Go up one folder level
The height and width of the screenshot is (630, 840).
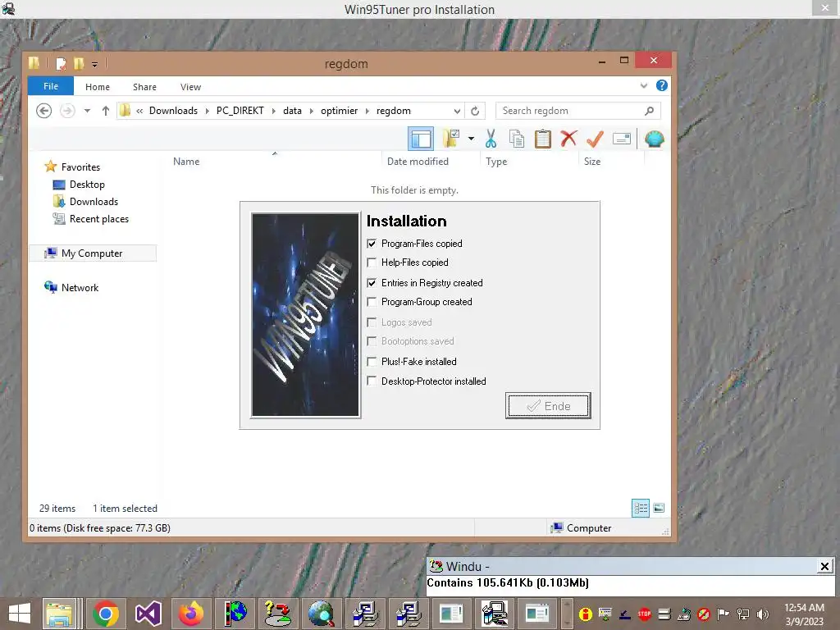click(x=106, y=111)
